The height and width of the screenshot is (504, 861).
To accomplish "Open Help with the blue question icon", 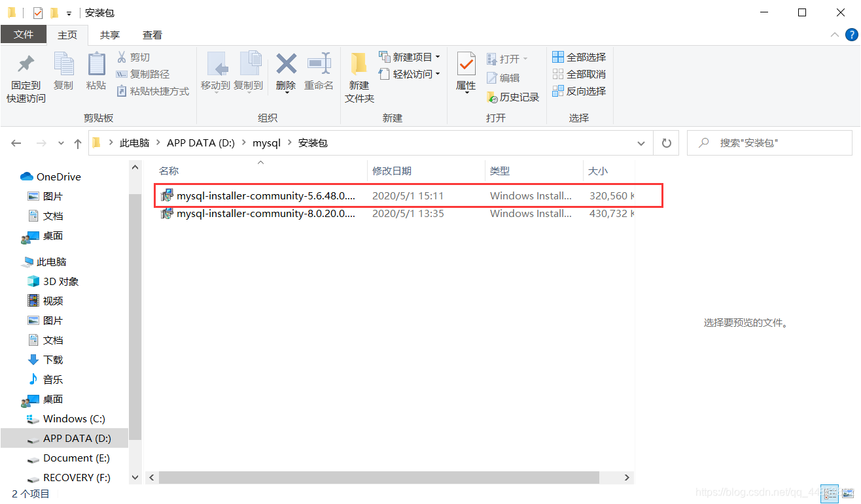I will pyautogui.click(x=851, y=35).
